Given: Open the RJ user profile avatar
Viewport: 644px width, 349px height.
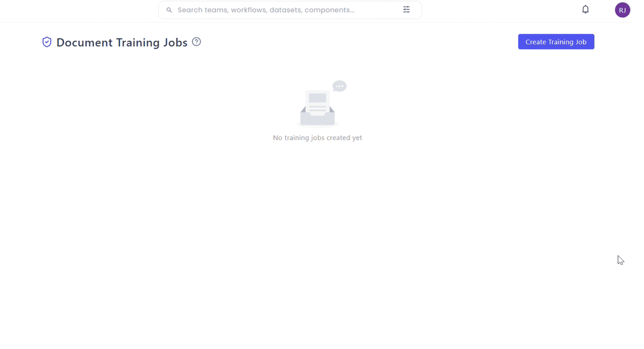Looking at the screenshot, I should tap(622, 10).
